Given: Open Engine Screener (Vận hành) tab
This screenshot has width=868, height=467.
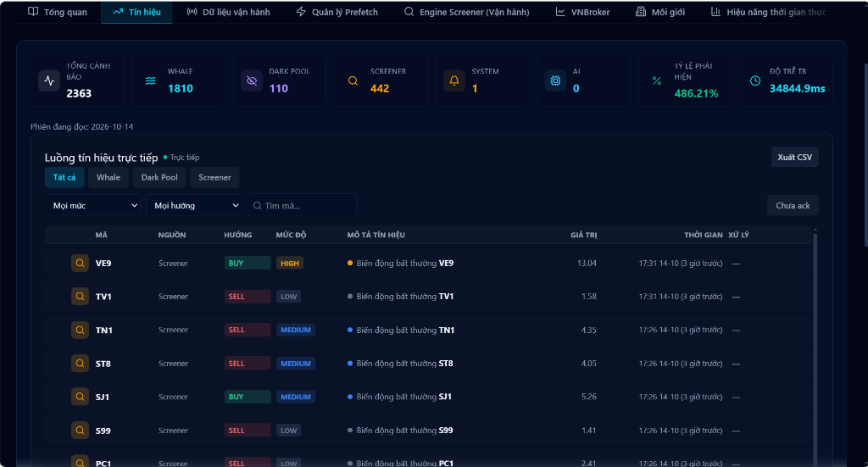Looking at the screenshot, I should tap(467, 12).
